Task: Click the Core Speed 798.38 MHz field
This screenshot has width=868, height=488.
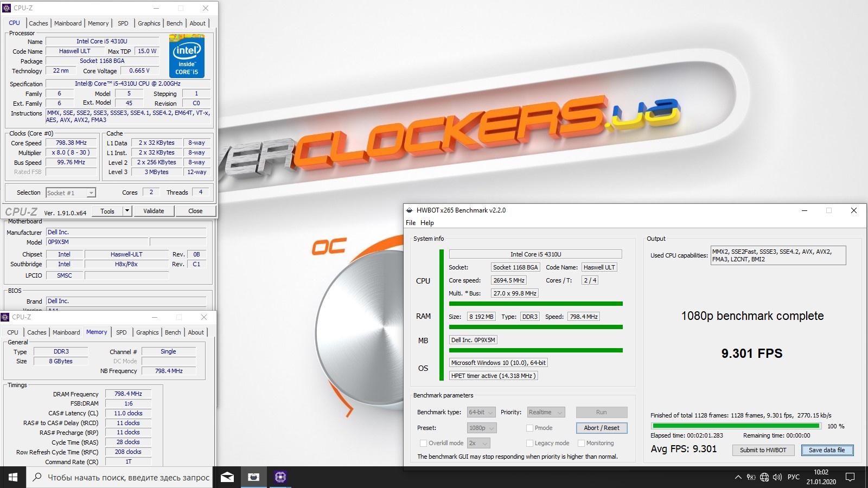Action: pyautogui.click(x=71, y=143)
